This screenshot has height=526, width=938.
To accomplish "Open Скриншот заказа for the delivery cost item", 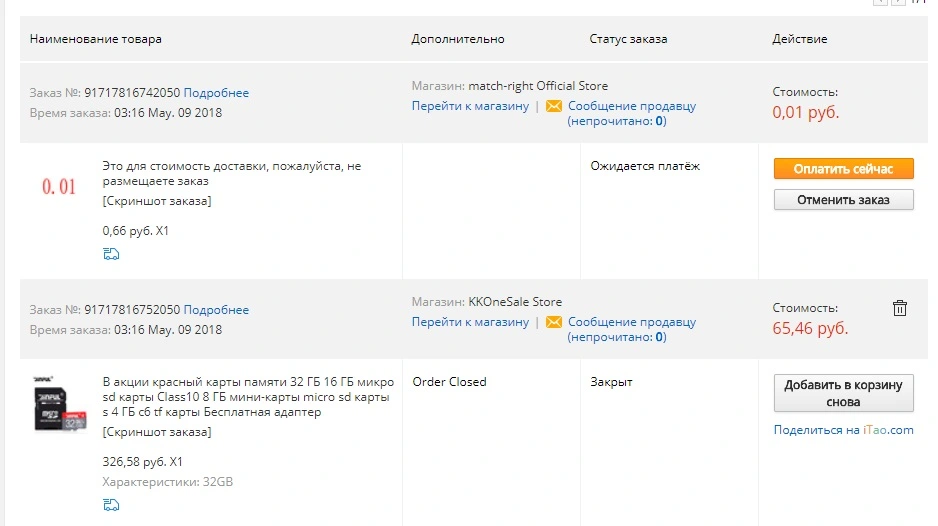I will [157, 201].
